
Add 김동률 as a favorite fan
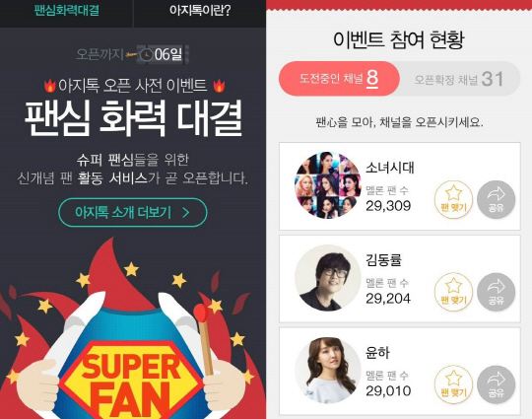(453, 293)
